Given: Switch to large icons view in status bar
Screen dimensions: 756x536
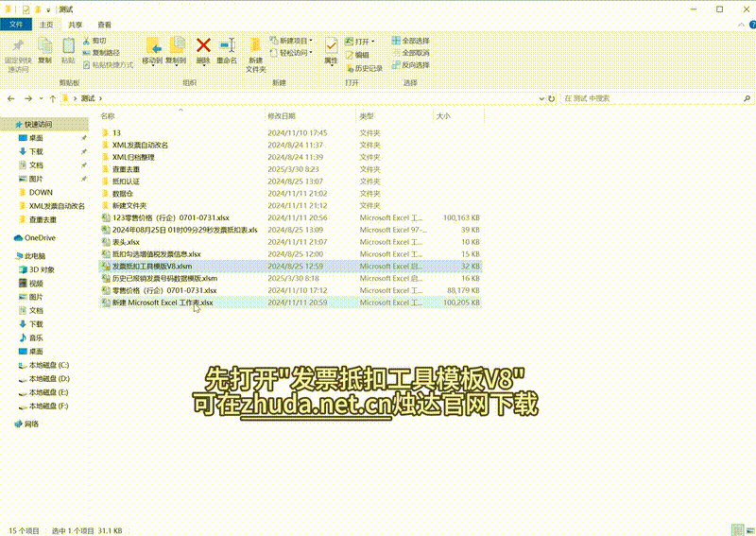Looking at the screenshot, I should [750, 530].
